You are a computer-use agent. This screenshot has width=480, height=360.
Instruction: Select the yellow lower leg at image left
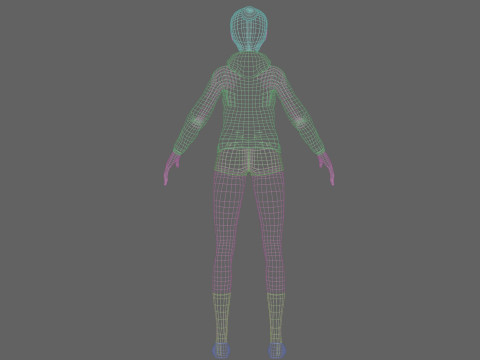221,318
